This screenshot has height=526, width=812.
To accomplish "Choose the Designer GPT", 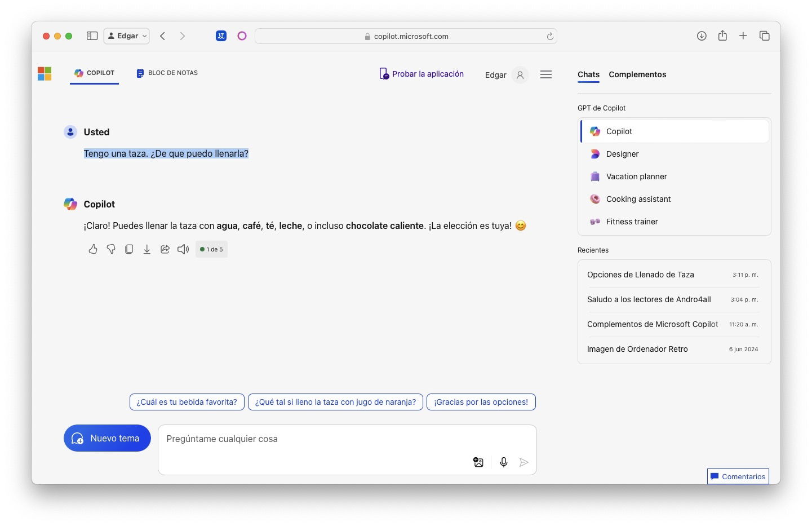I will coord(675,154).
